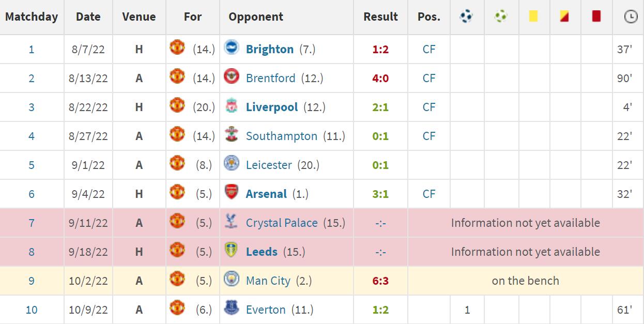Click the Brighton club crest icon
This screenshot has height=324, width=644.
pyautogui.click(x=231, y=48)
